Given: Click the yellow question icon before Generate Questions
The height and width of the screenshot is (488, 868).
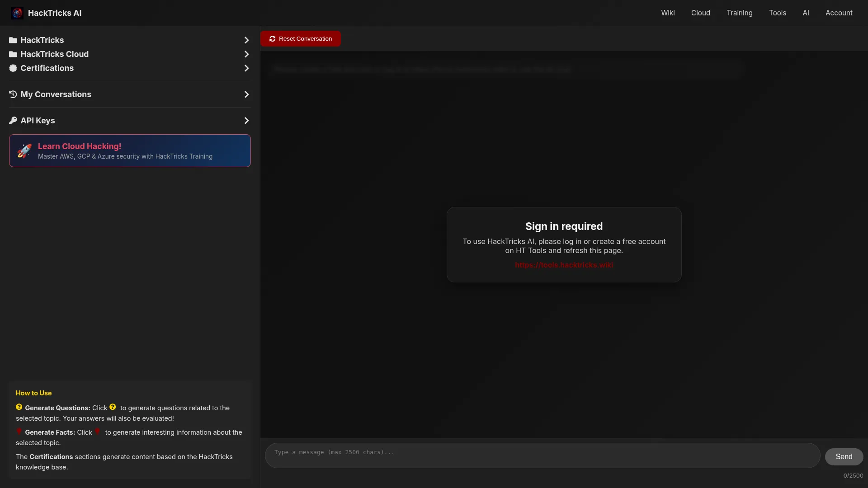Looking at the screenshot, I should tap(19, 407).
